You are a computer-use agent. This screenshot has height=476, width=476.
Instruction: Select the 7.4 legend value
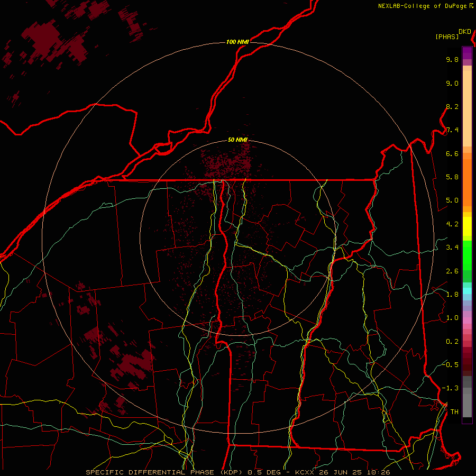452,130
